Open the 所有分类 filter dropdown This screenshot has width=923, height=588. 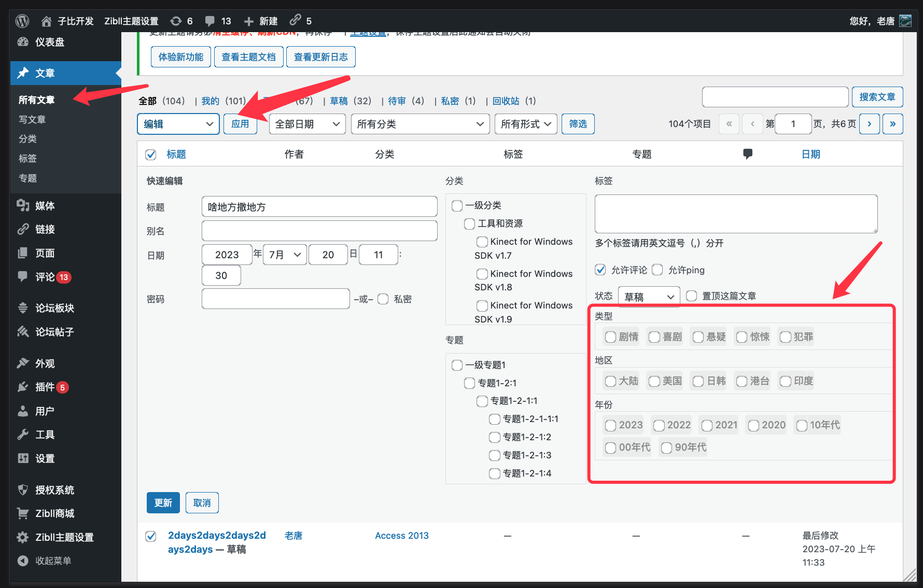(420, 124)
